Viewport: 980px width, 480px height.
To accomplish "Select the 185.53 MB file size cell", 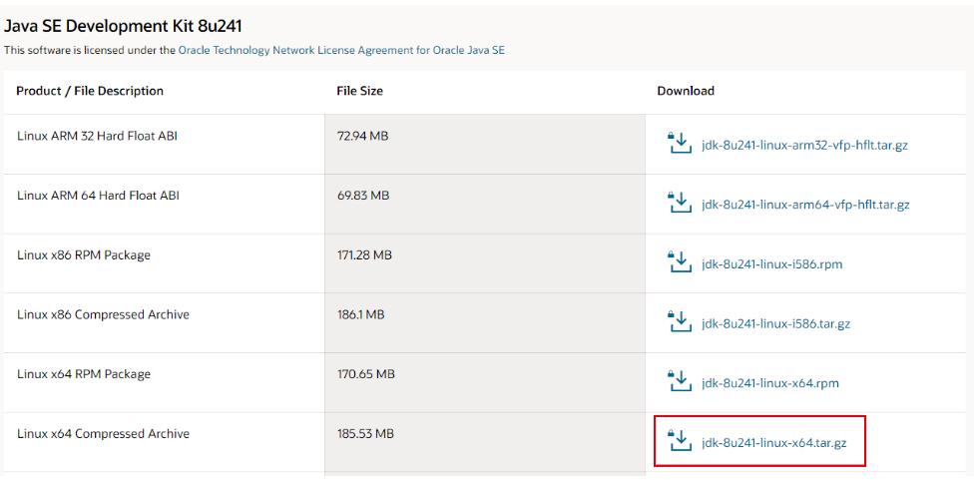I will [x=365, y=434].
